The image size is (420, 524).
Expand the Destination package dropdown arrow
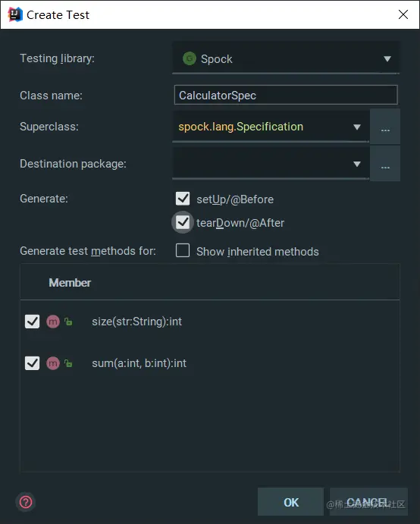(357, 164)
